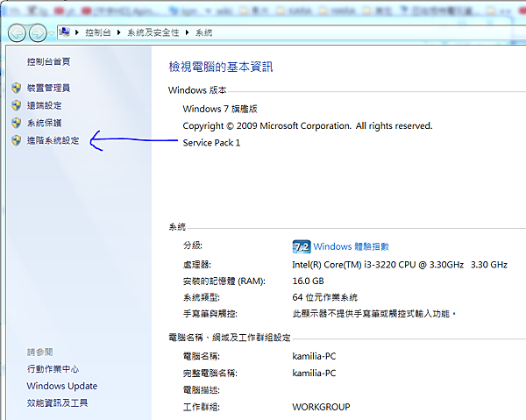
Task: Click the 請參閱 label in sidebar
Action: point(40,352)
